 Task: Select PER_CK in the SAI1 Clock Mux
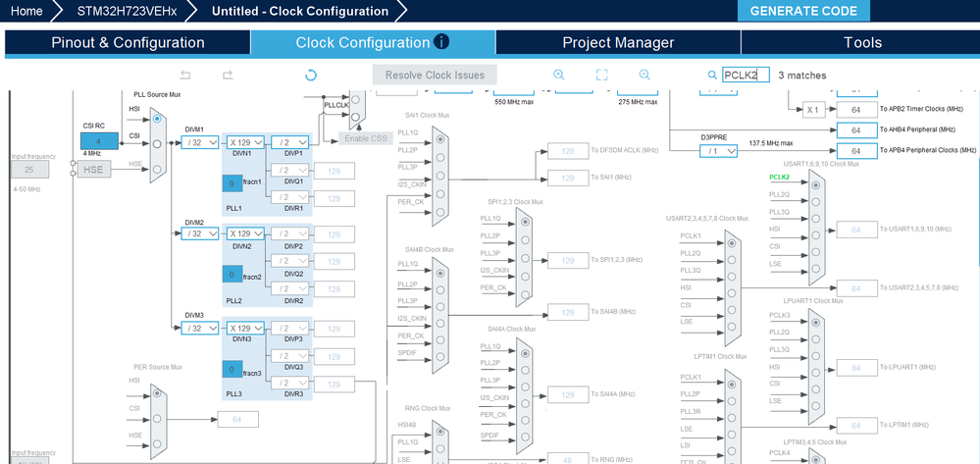click(x=440, y=212)
